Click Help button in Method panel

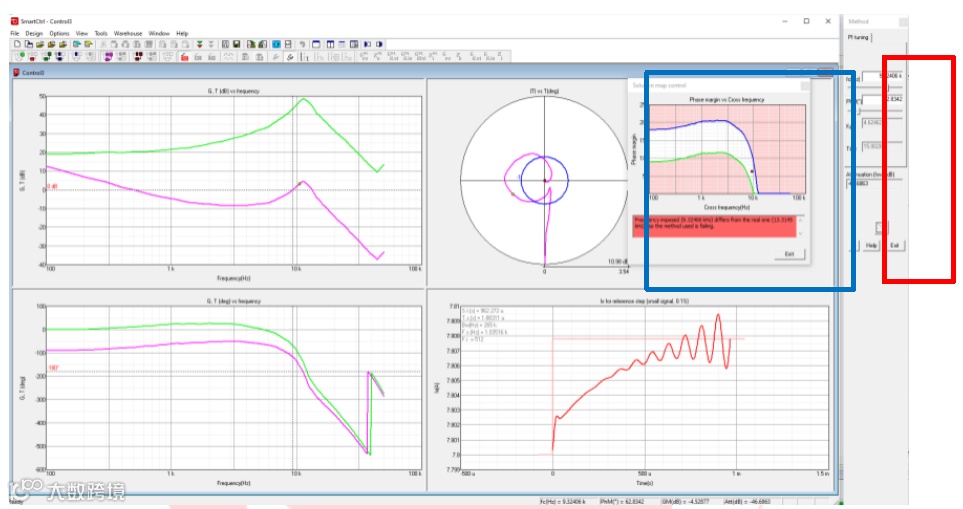tap(871, 245)
